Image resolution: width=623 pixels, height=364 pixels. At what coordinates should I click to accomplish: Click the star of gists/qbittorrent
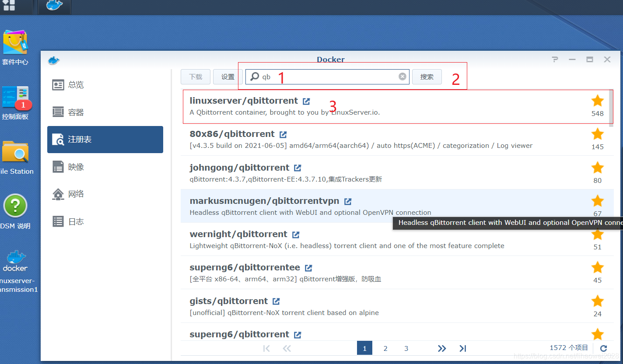point(598,301)
